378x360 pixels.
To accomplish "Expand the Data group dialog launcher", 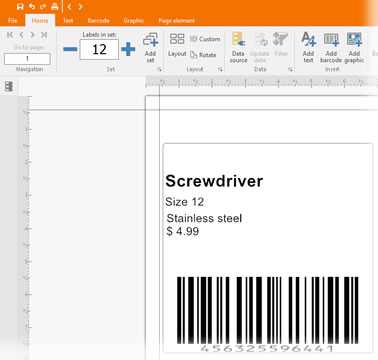I will pos(290,69).
